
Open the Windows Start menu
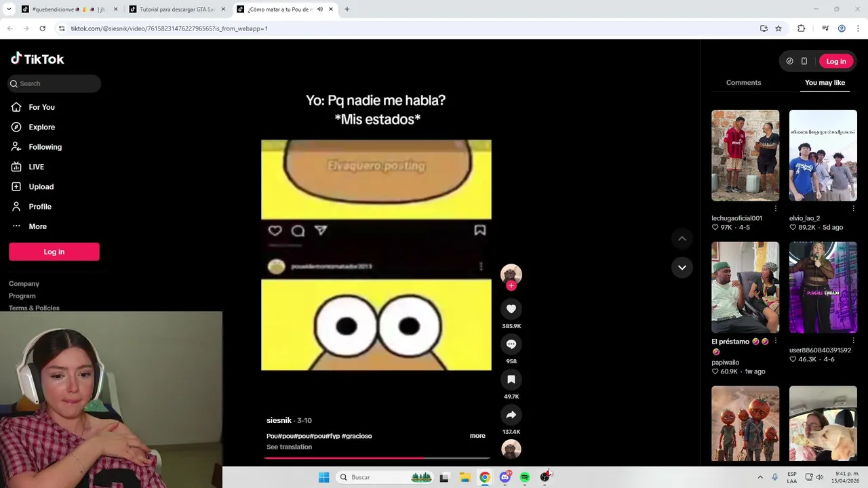324,477
